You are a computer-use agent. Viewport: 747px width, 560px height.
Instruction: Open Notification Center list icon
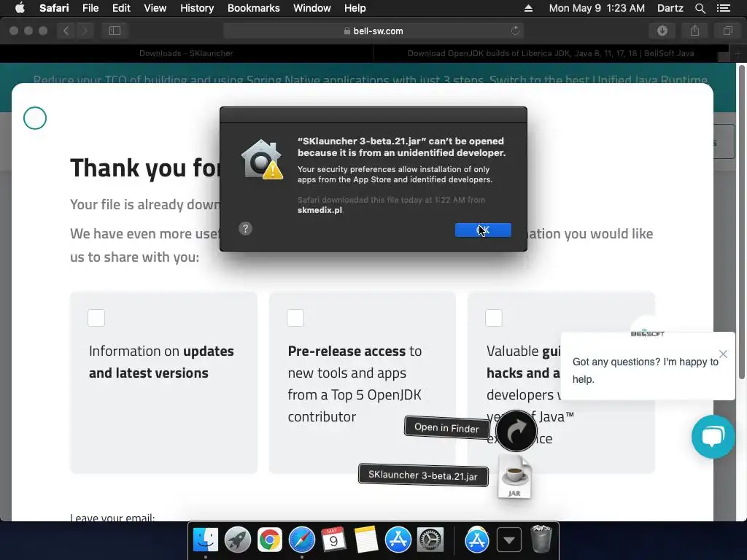tap(723, 8)
